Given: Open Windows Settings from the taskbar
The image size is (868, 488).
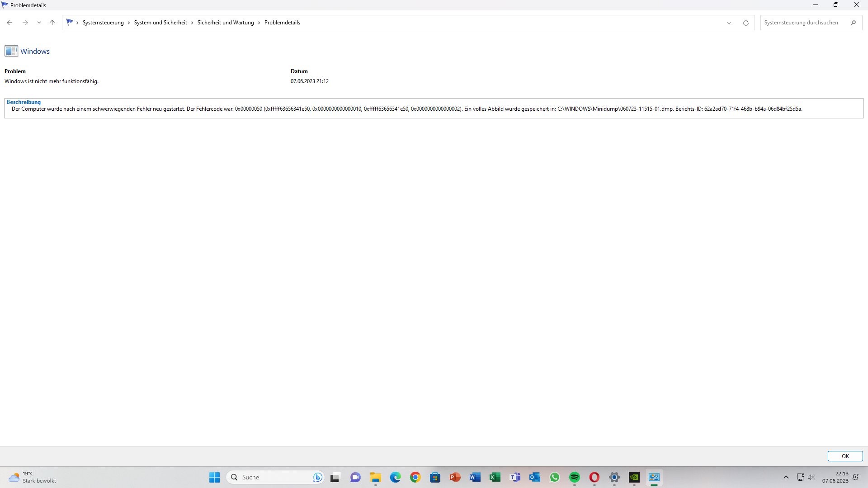Looking at the screenshot, I should coord(614,477).
